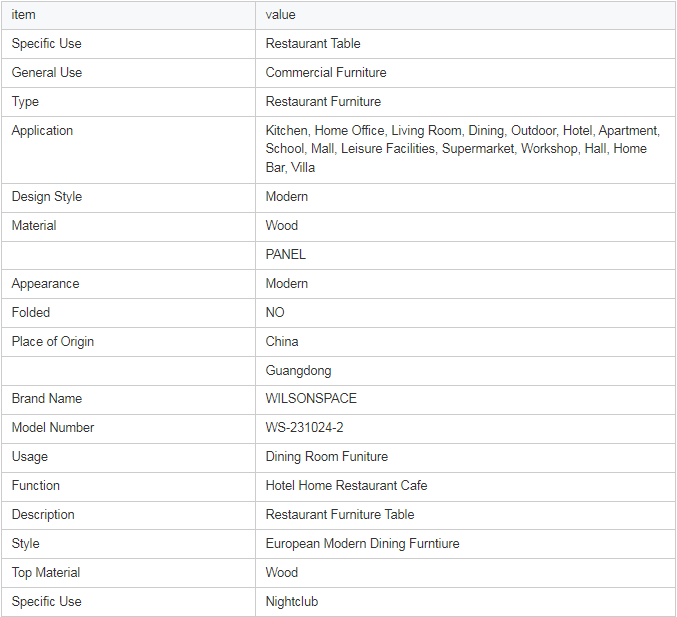This screenshot has height=617, width=677.
Task: Select the 'Hotel Home Restaurant Cafe' function value
Action: (x=346, y=485)
